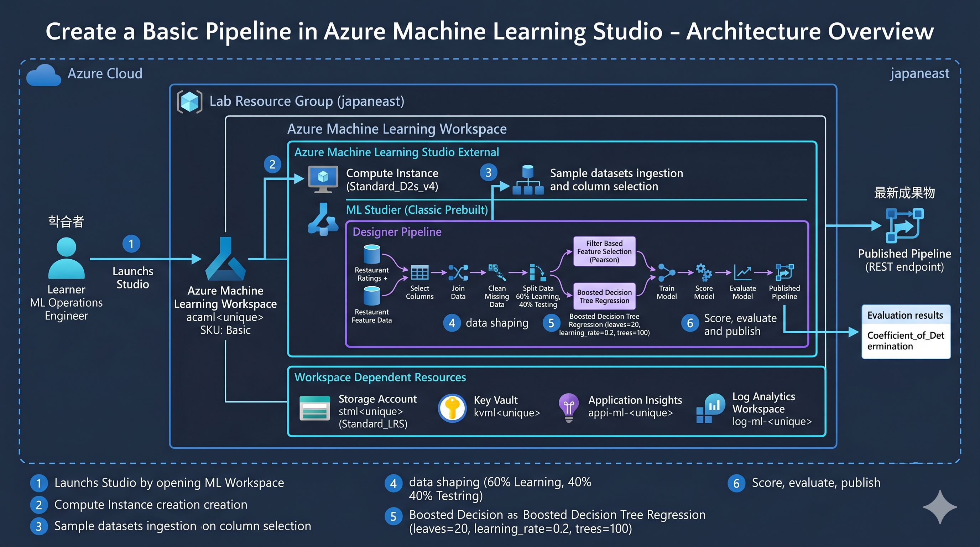Screen dimensions: 980x547
Task: Click the Workspace Dependent Resources heading
Action: pos(380,377)
